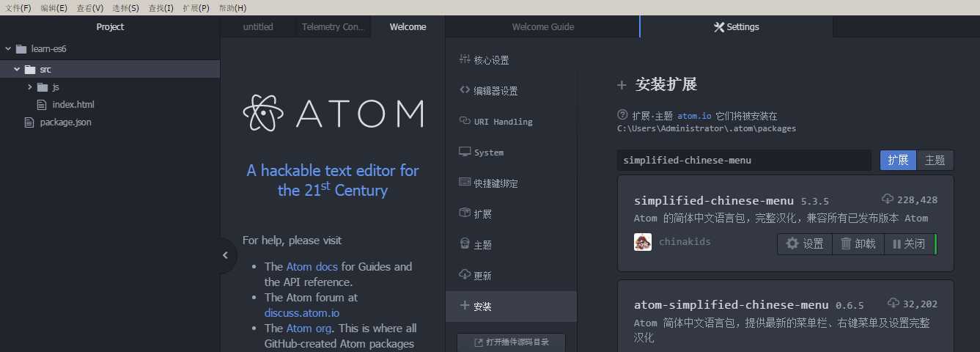Switch to the untitled tab

click(258, 27)
